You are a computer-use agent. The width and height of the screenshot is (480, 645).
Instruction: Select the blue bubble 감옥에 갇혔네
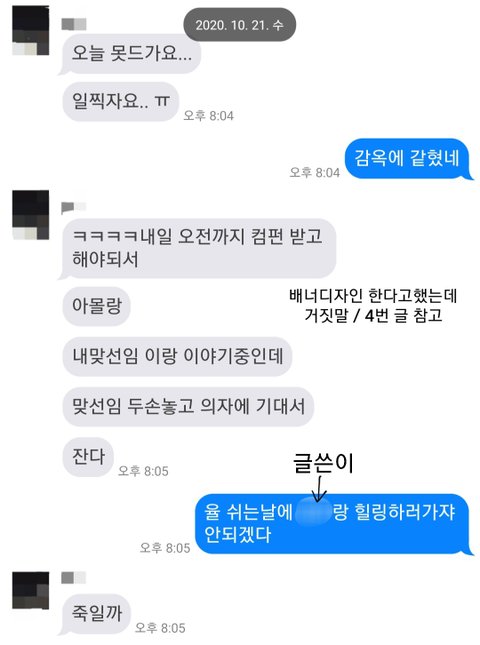click(407, 158)
